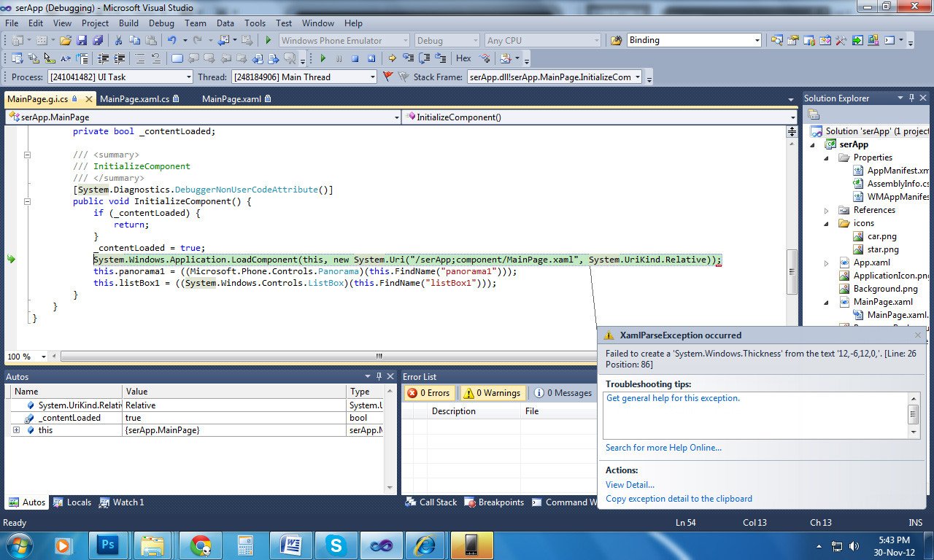
Task: Switch to the MainPage.xaml.cs tab
Action: point(134,99)
